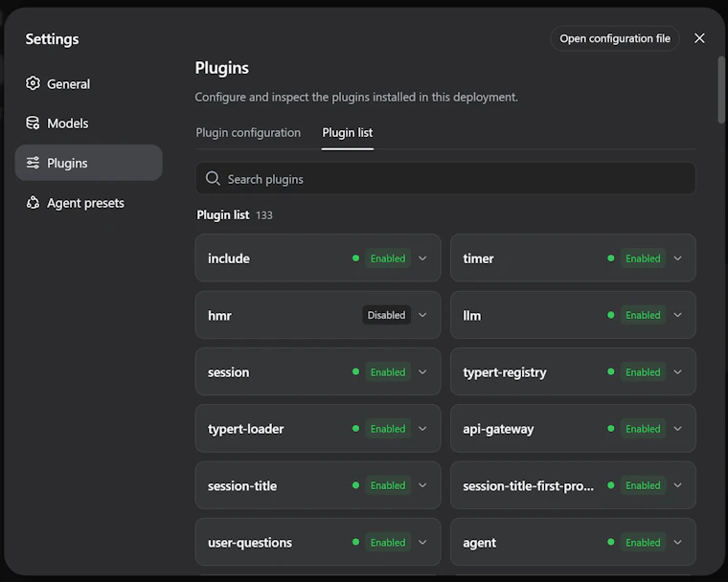This screenshot has height=582, width=728.
Task: Click green status dot on llm
Action: pyautogui.click(x=611, y=315)
